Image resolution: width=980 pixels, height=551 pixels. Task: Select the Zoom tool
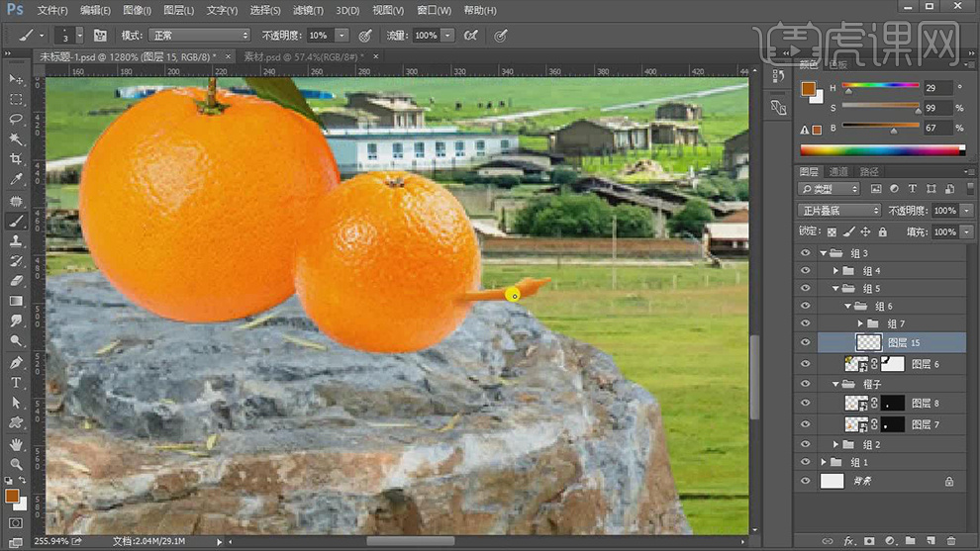point(16,464)
